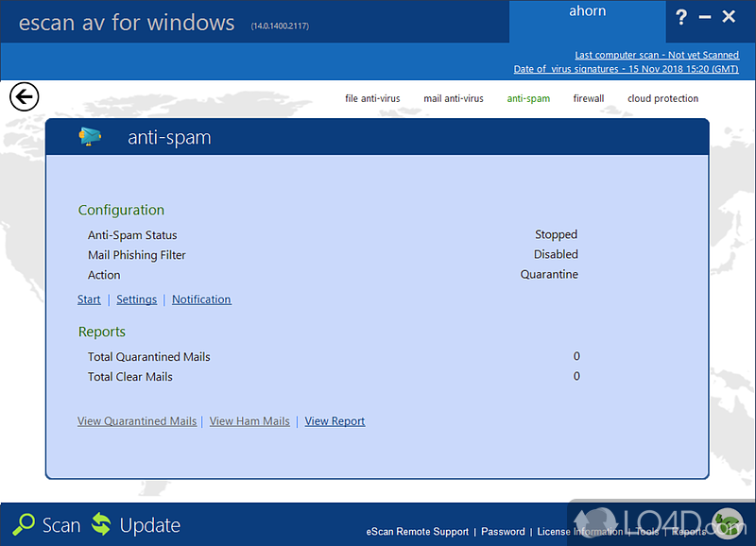Click Date of virus signatures link

coord(626,69)
